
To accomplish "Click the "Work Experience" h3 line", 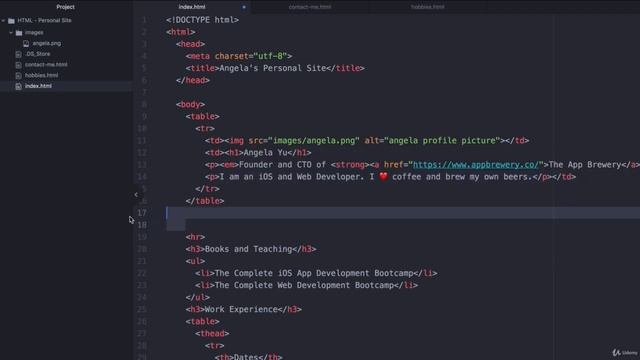I will point(243,309).
